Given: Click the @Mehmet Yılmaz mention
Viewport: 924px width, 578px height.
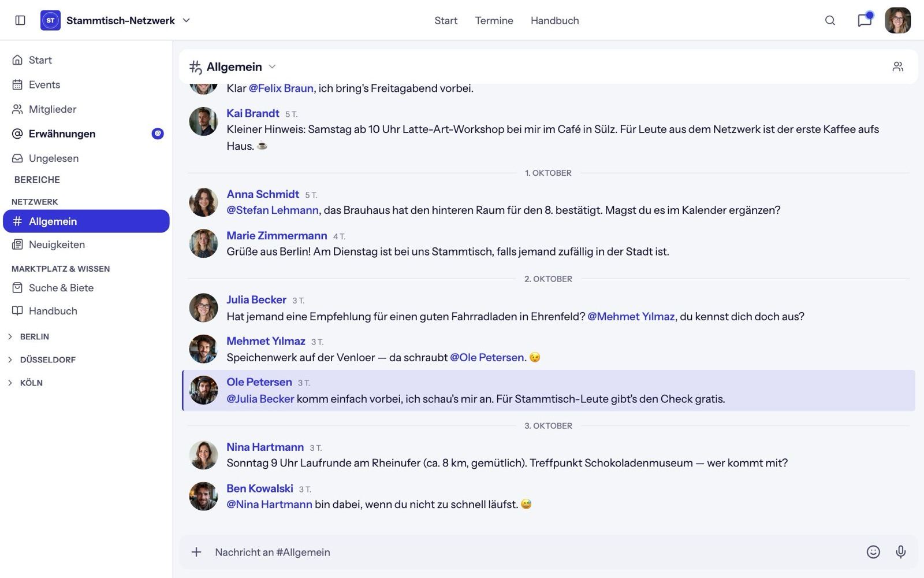Looking at the screenshot, I should tap(631, 316).
